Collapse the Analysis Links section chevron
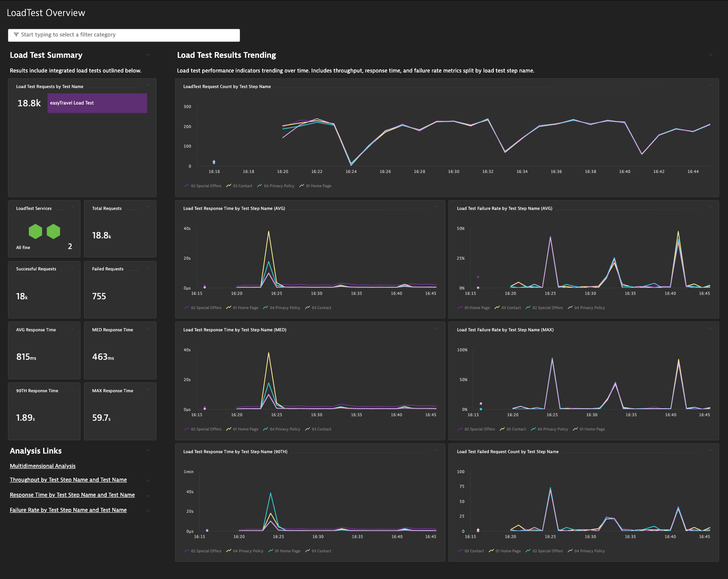This screenshot has height=579, width=728. pos(148,450)
